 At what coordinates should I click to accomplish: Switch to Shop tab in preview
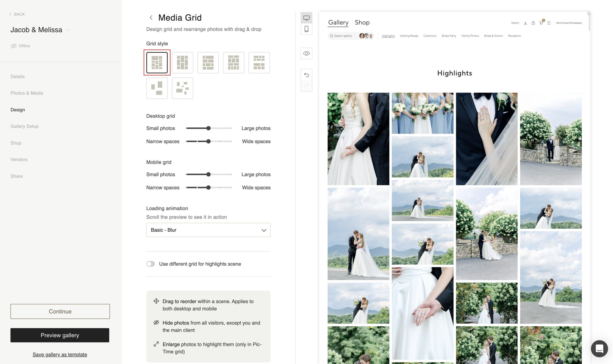point(362,22)
